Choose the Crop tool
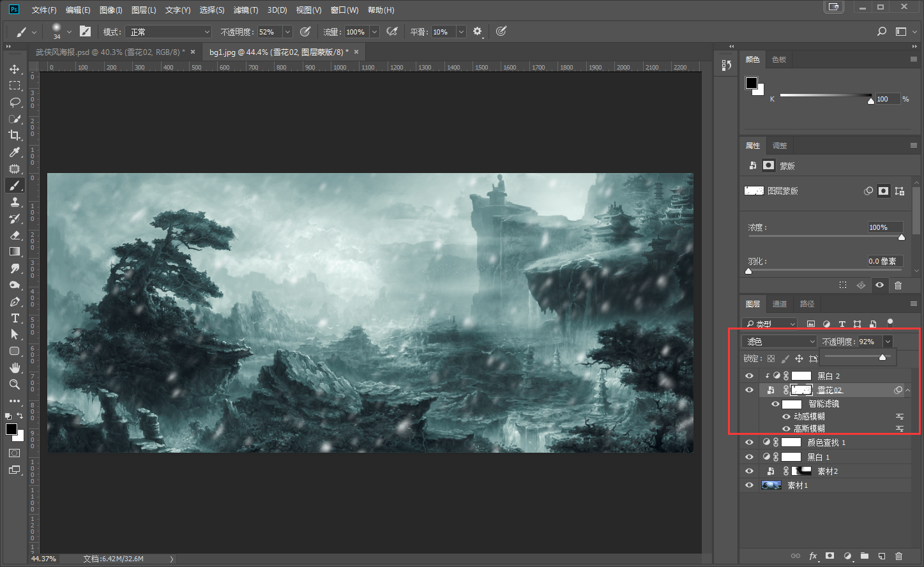 click(x=15, y=135)
